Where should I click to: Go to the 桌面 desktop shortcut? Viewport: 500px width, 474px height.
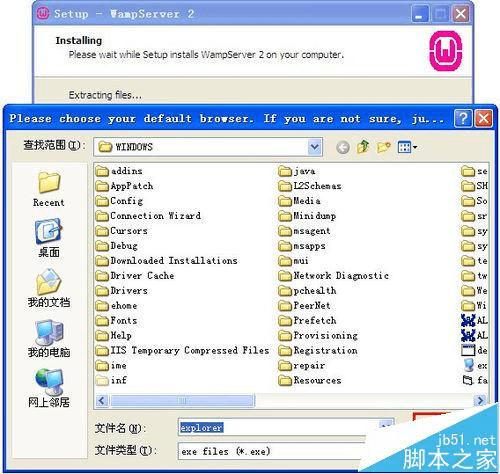click(49, 238)
